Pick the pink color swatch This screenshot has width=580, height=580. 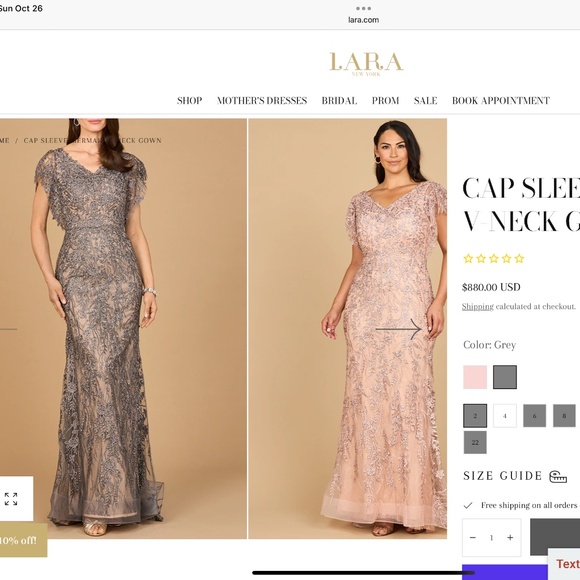coord(475,377)
